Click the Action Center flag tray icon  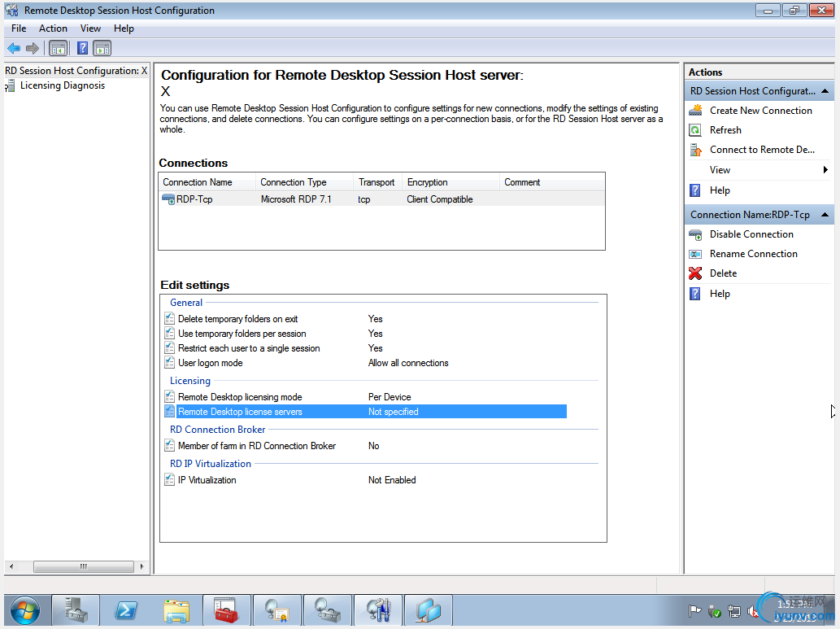pos(694,611)
